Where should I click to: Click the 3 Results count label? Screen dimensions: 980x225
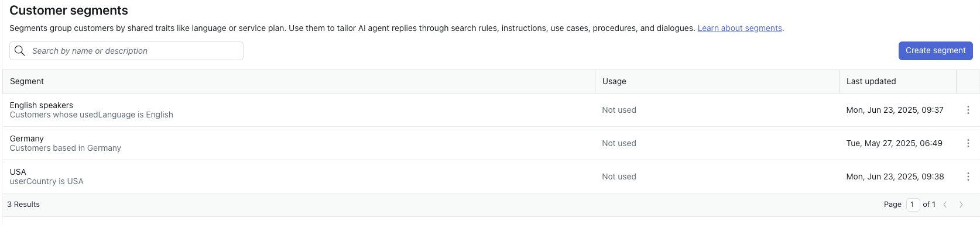[x=23, y=205]
